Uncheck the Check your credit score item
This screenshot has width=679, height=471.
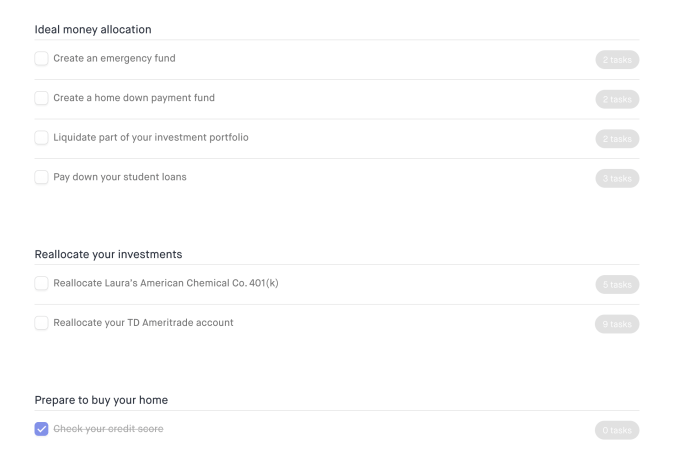(x=41, y=429)
